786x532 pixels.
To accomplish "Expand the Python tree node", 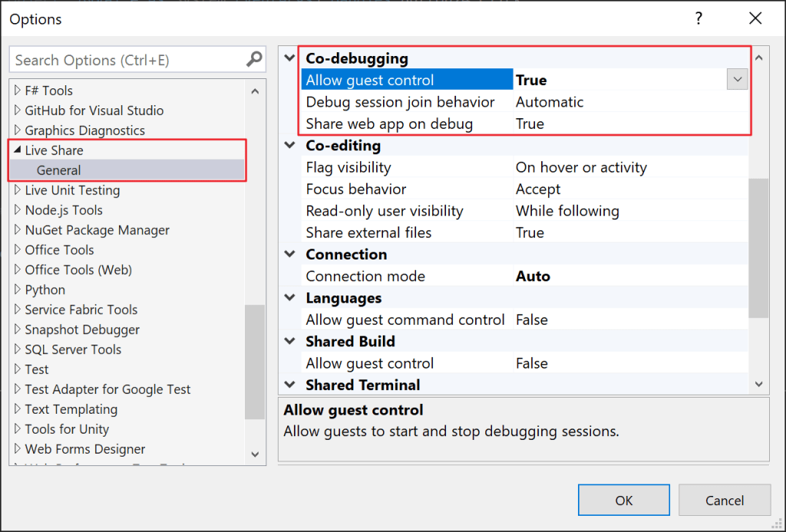I will [x=17, y=289].
